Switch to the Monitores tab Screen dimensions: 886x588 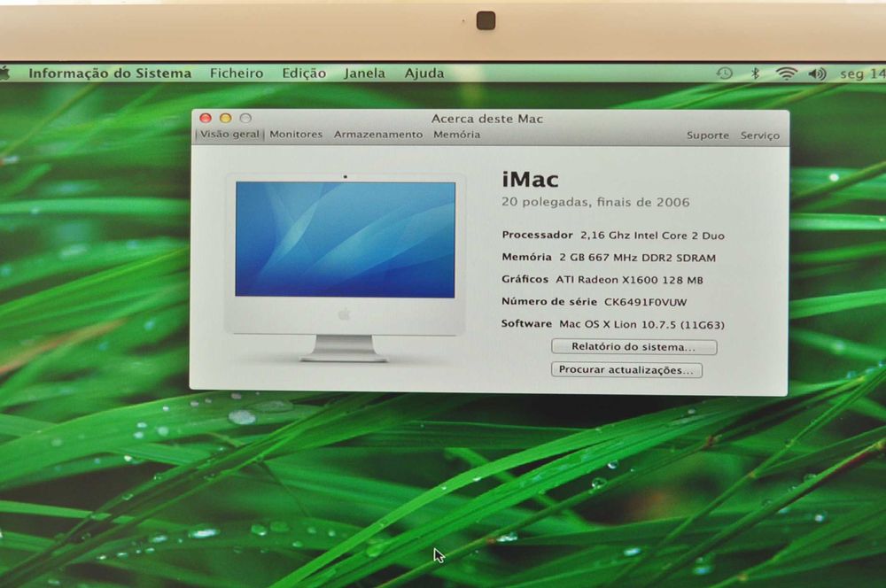tap(296, 135)
